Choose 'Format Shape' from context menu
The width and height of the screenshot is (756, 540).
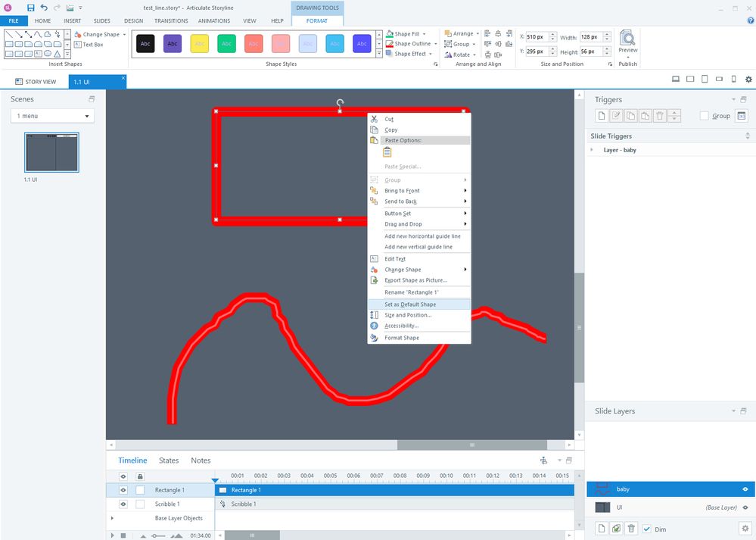point(418,337)
